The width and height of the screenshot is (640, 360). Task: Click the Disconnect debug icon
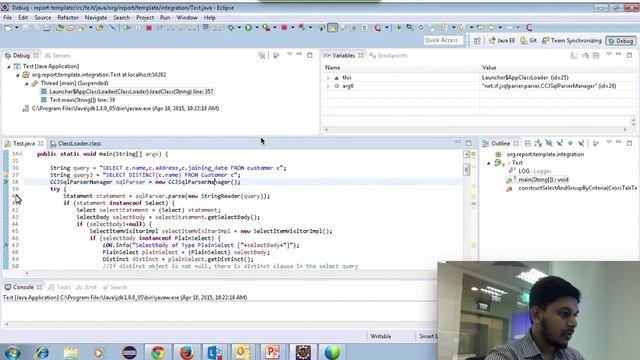point(159,28)
